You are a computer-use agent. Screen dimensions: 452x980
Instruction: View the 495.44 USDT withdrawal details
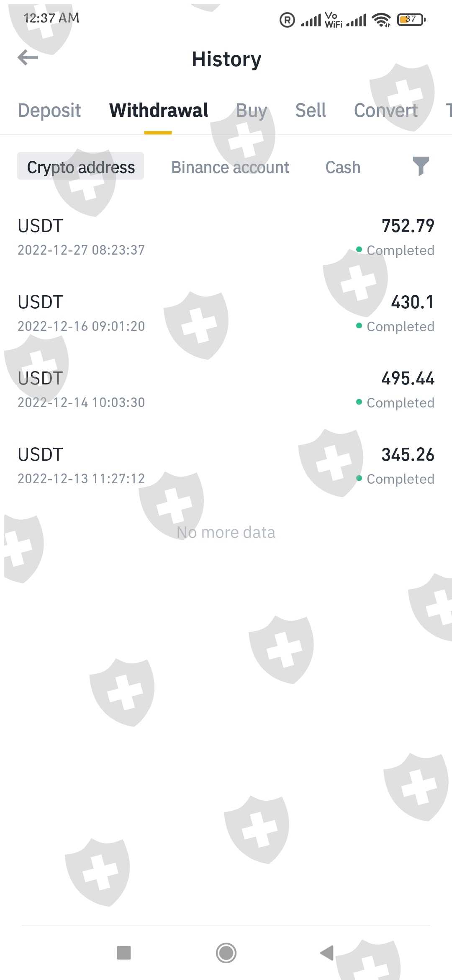pos(226,389)
